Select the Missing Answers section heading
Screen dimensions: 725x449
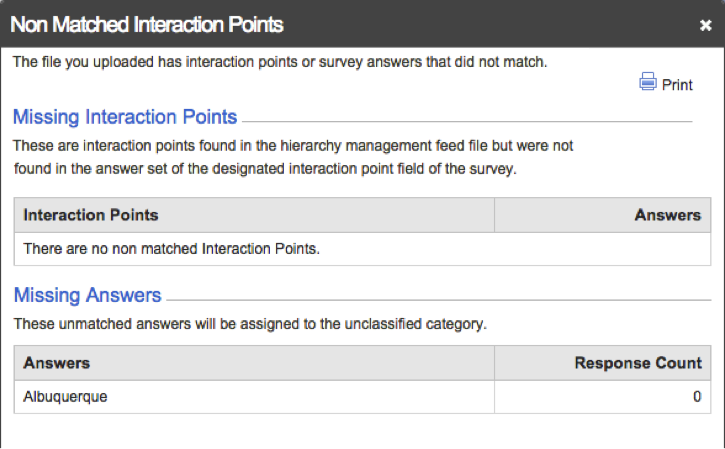[x=87, y=295]
